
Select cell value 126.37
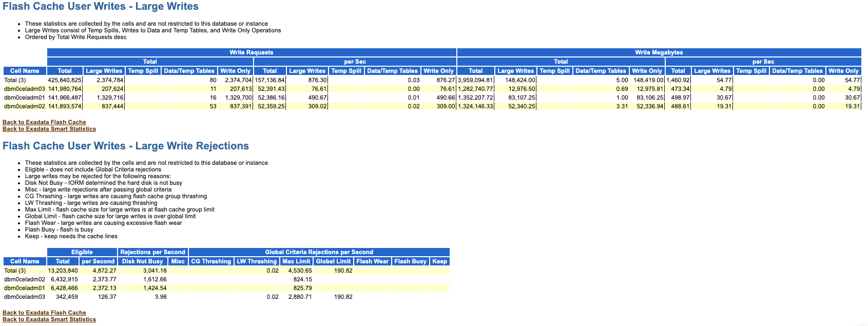[x=107, y=297]
